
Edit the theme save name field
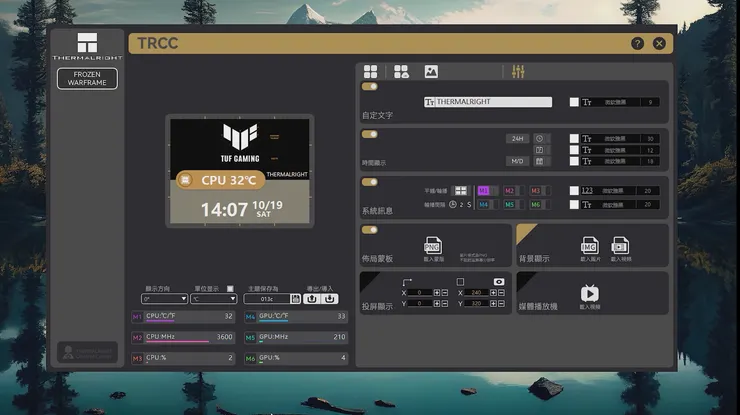tap(267, 299)
